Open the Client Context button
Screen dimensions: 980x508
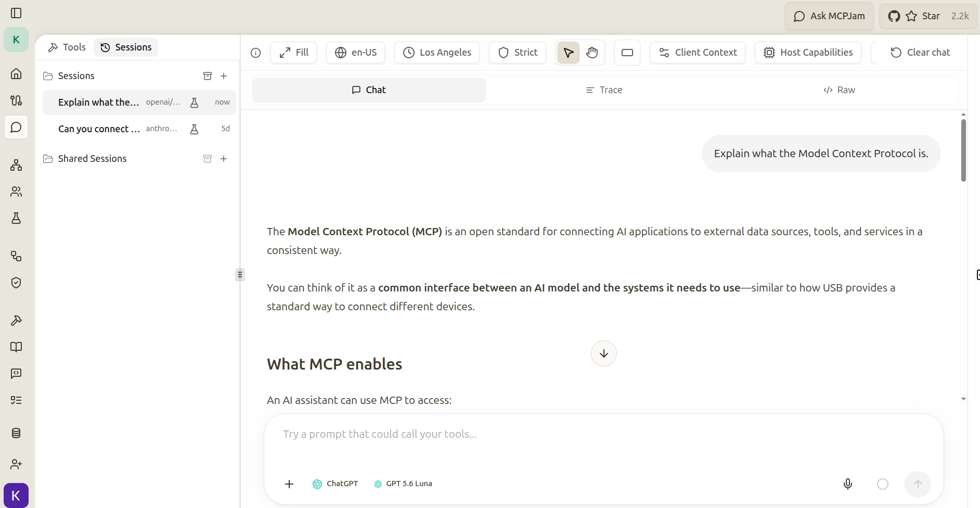[698, 53]
